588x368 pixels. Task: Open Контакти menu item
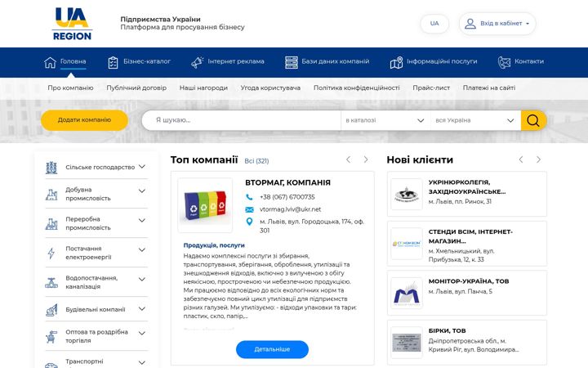[529, 61]
